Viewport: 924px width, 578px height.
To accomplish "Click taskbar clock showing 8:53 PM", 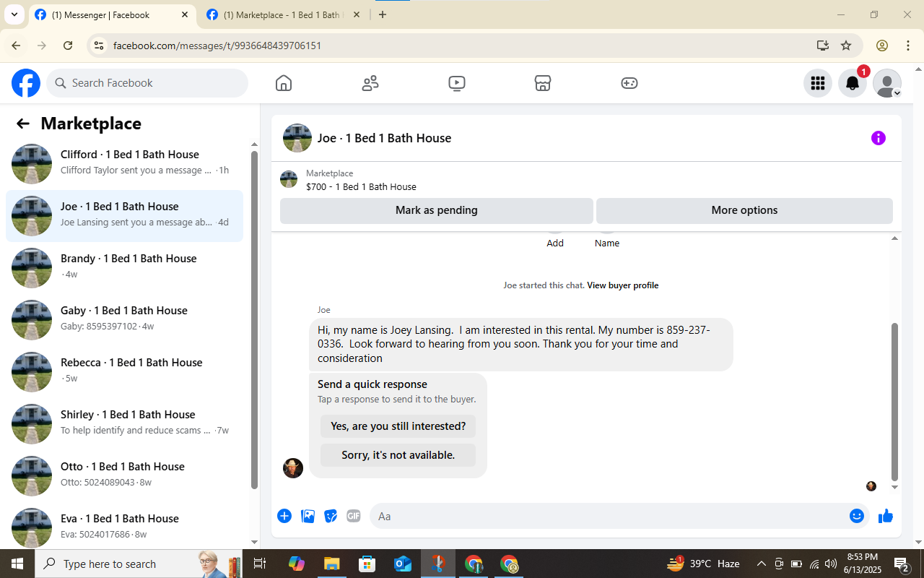I will pos(862,564).
